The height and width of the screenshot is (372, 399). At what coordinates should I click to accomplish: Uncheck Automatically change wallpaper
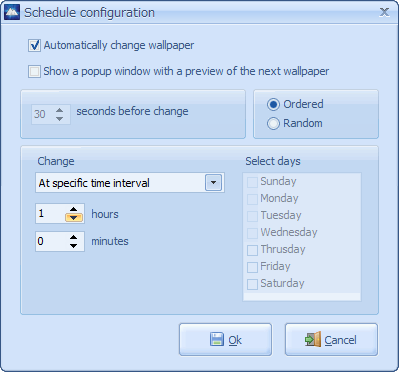(34, 45)
